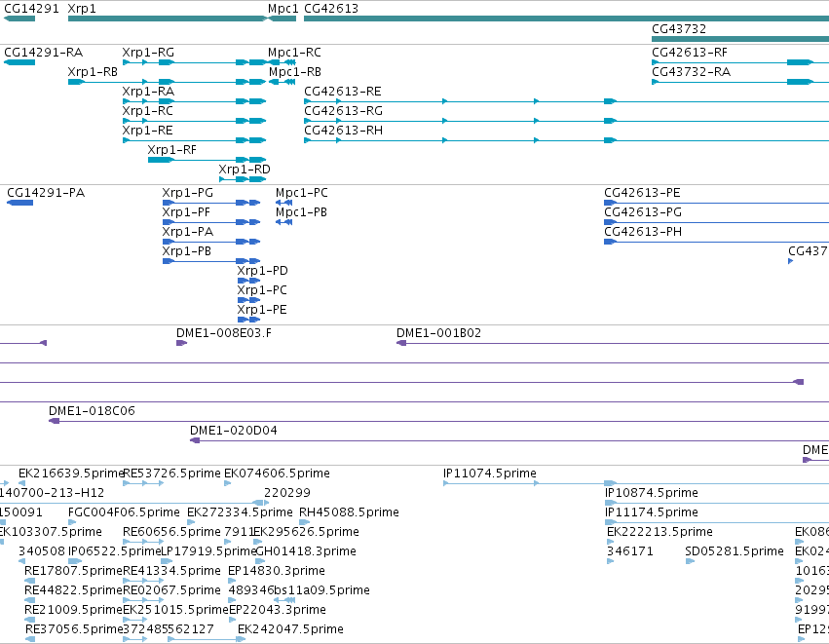Image resolution: width=829 pixels, height=644 pixels.
Task: Click EST label SD05281.5prime
Action: (x=735, y=552)
